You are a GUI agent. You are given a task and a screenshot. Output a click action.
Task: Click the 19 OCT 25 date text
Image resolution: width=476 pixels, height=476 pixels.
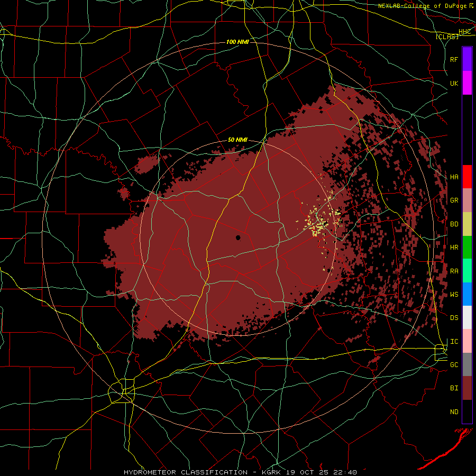[x=308, y=472]
